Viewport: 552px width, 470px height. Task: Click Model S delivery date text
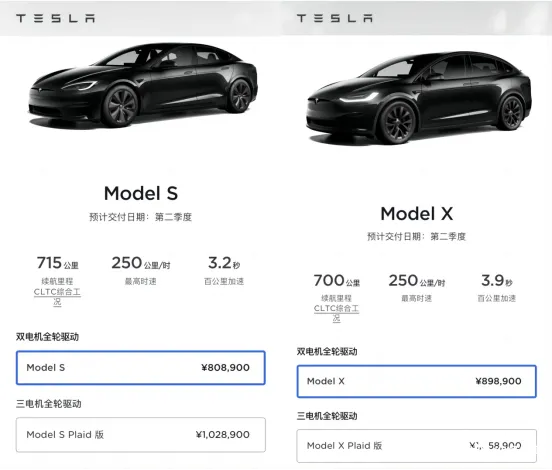pyautogui.click(x=140, y=217)
